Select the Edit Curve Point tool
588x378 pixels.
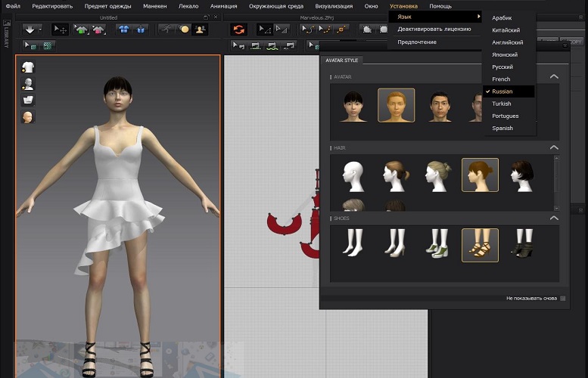point(324,29)
